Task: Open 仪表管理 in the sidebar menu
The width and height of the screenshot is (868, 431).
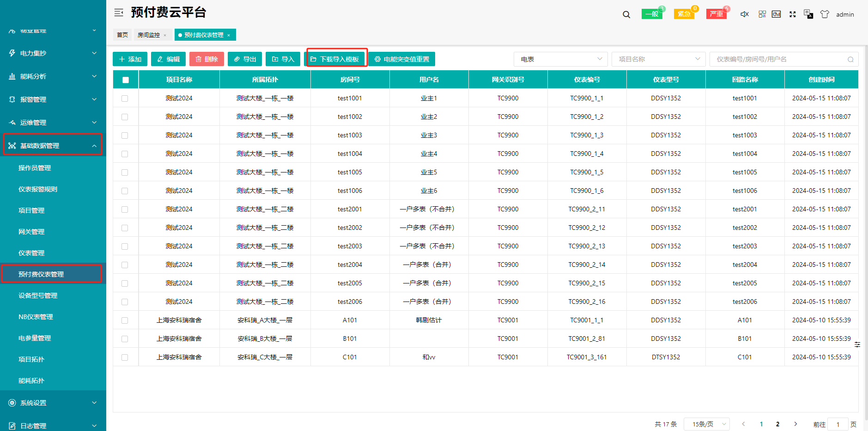Action: [31, 253]
